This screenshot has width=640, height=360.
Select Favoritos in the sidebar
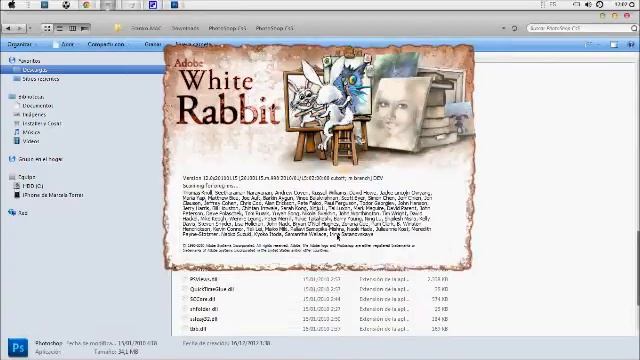coord(29,60)
